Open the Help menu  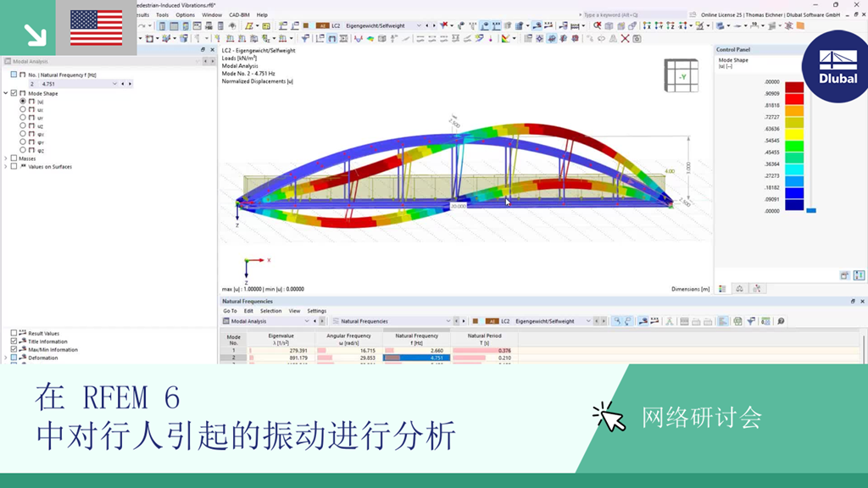coord(262,15)
